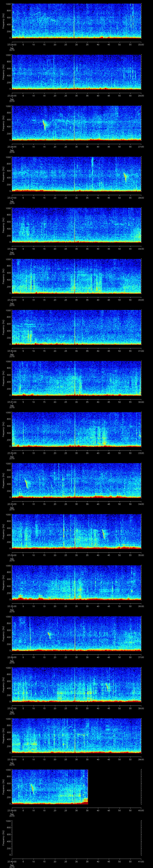The width and height of the screenshot is (153, 868).
Task: Click the 600 frequency tick of the 23:29 panel
Action: 9,273
